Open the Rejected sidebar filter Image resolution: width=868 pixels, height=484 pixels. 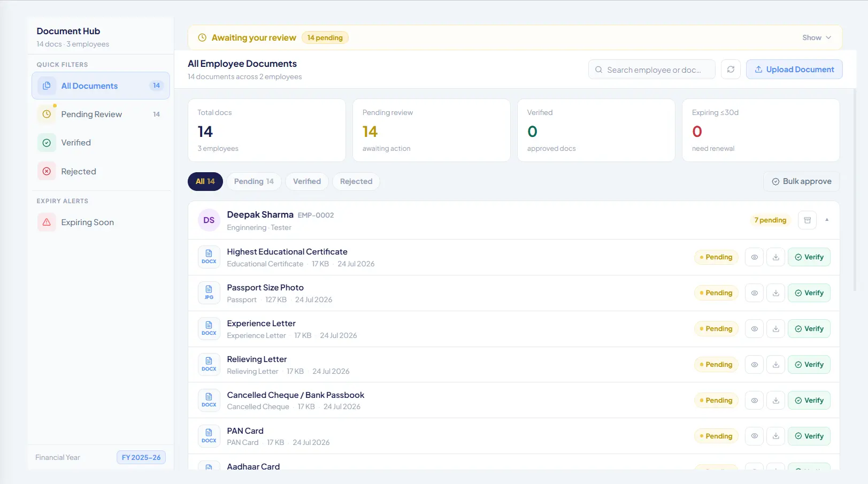click(x=101, y=172)
